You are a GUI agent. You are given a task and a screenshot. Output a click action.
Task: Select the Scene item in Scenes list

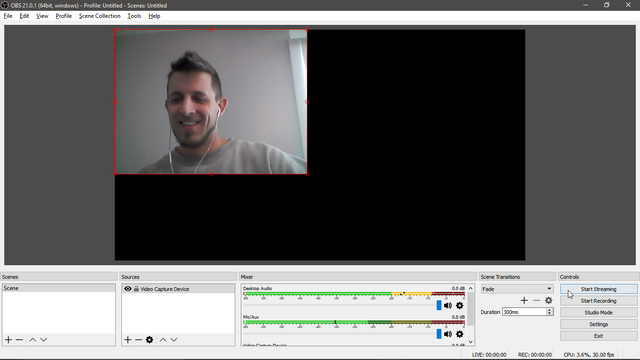coord(59,288)
